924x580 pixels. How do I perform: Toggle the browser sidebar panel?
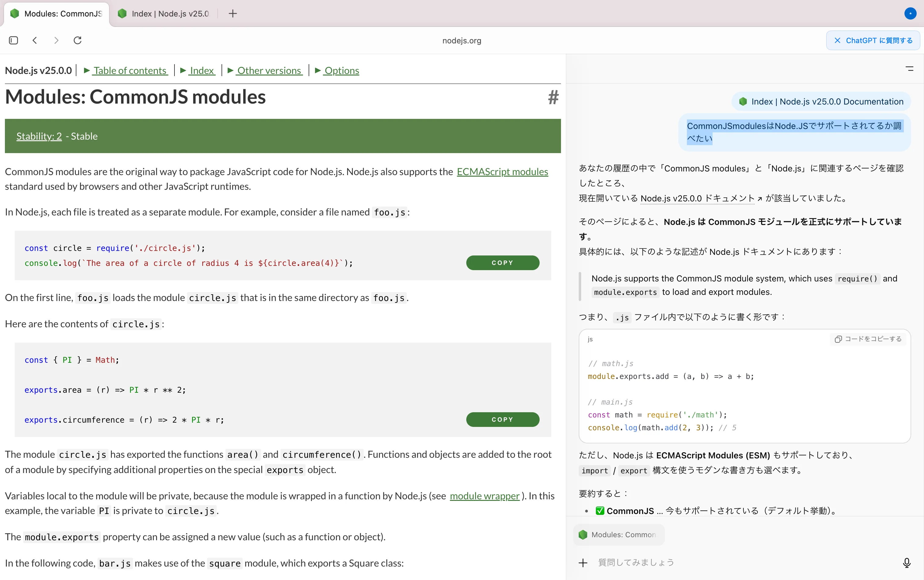[x=13, y=40]
